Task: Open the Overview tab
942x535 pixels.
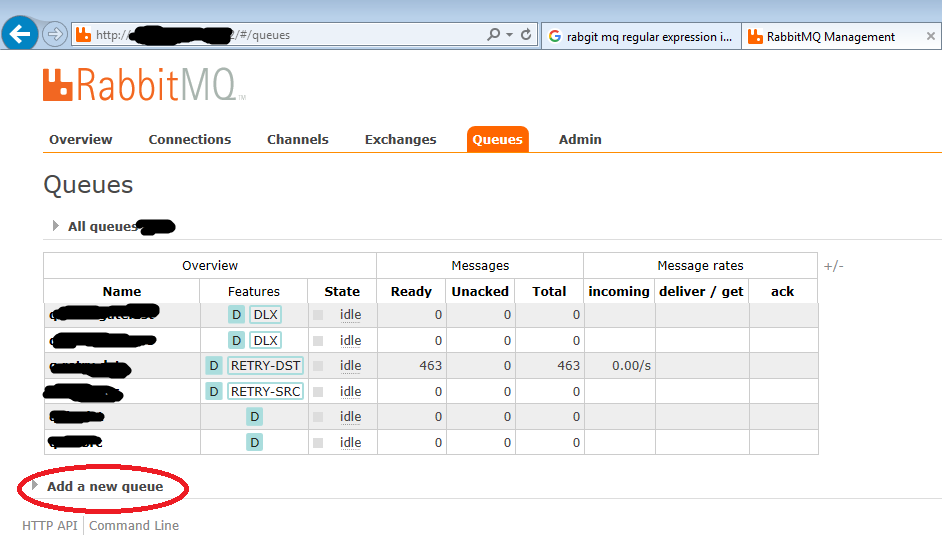Action: click(x=81, y=139)
